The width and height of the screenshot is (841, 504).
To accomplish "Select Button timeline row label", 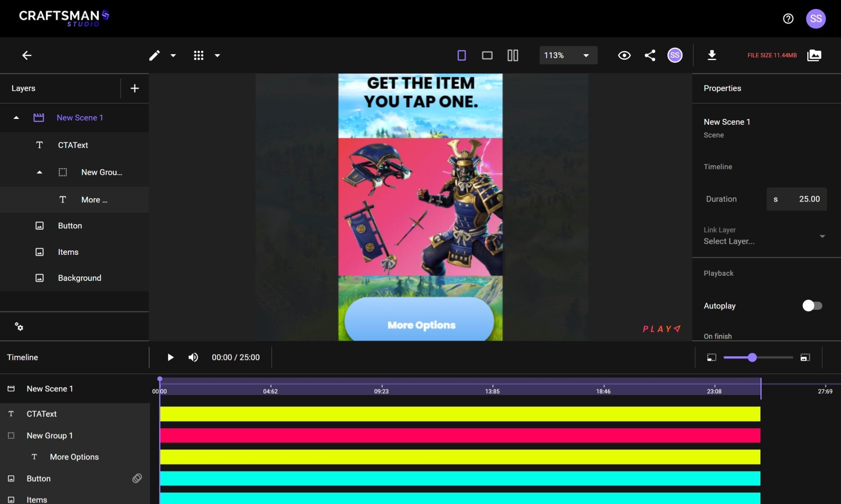I will pos(38,479).
